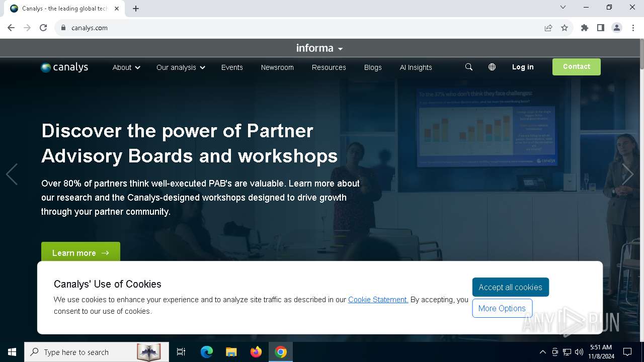This screenshot has height=362, width=644.
Task: Open File Explorer from taskbar
Action: 231,352
